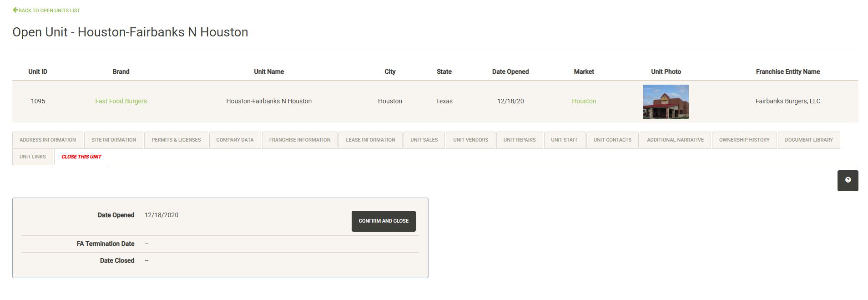868x300 pixels.
Task: View the Unit Staff tab
Action: 565,140
